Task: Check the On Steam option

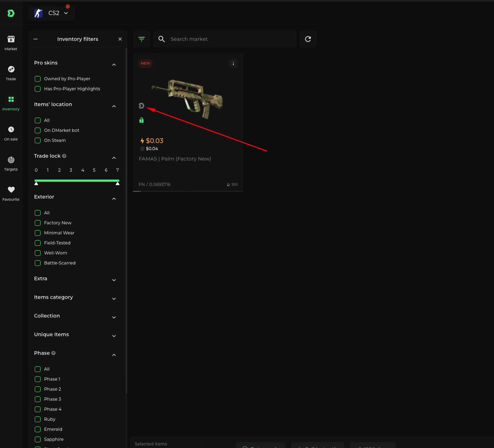Action: (38, 140)
